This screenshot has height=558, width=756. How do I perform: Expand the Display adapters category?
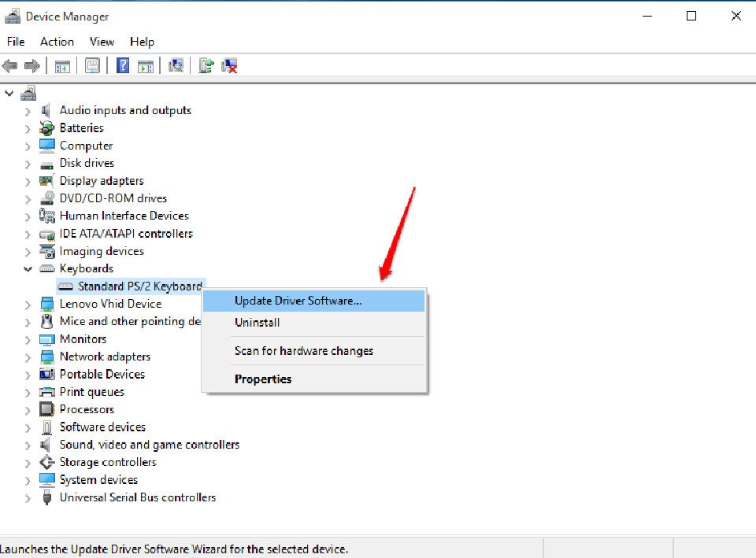click(28, 180)
